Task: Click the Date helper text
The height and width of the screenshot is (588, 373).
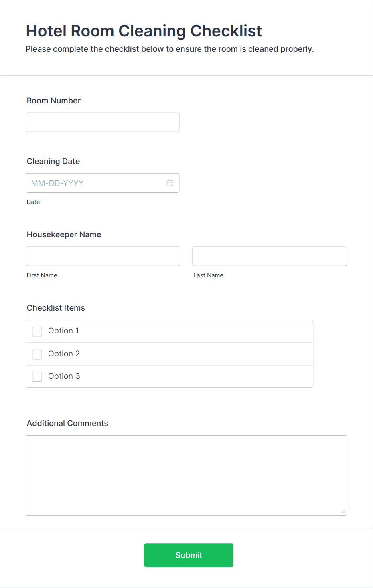Action: pyautogui.click(x=33, y=202)
